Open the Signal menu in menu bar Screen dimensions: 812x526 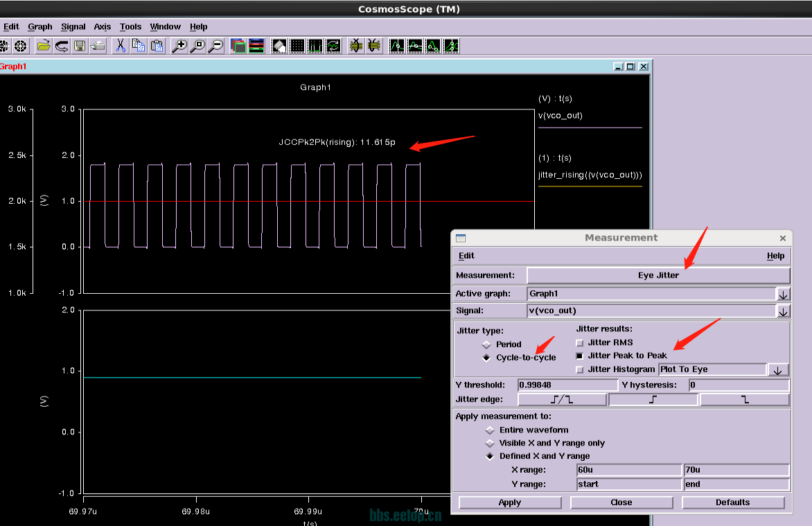[73, 27]
